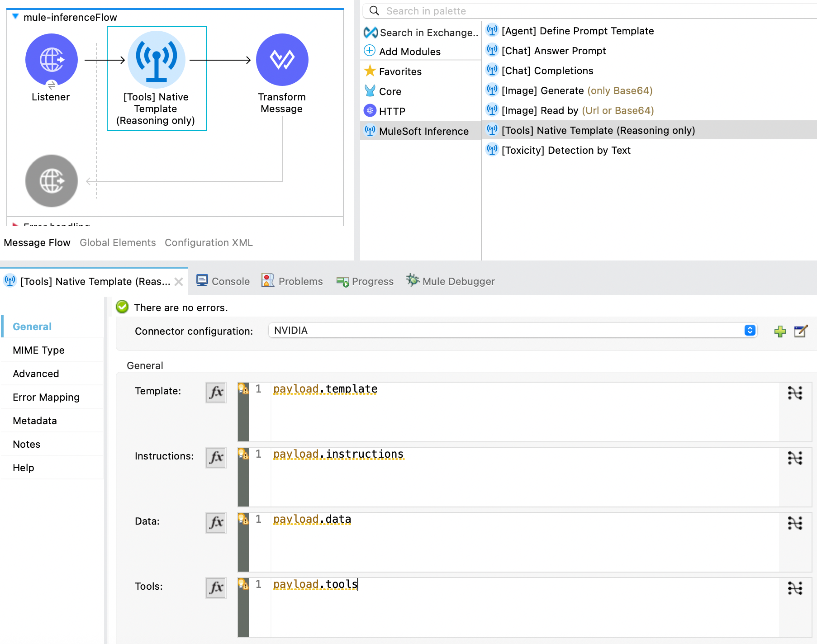The width and height of the screenshot is (817, 644).
Task: Toggle fx expression mode for Instructions
Action: pos(216,457)
